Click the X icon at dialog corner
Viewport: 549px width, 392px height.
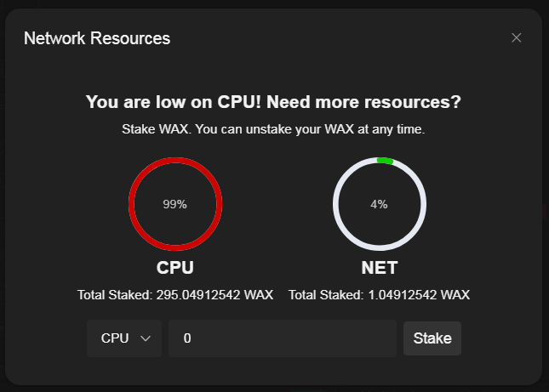point(517,37)
